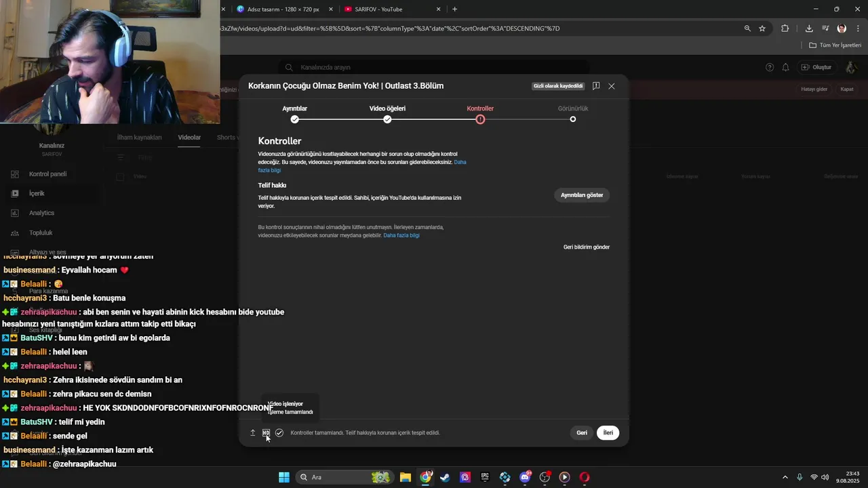Click the HD processing status icon

[266, 432]
